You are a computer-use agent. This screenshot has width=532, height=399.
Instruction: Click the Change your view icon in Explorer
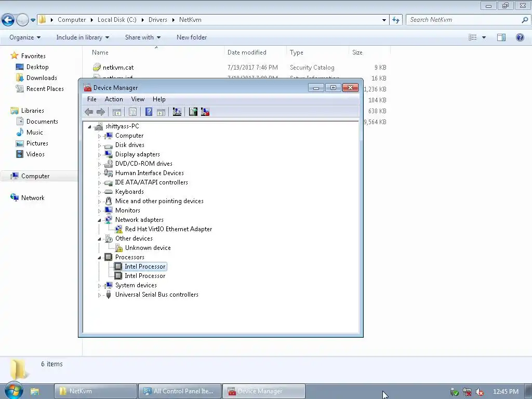[473, 37]
